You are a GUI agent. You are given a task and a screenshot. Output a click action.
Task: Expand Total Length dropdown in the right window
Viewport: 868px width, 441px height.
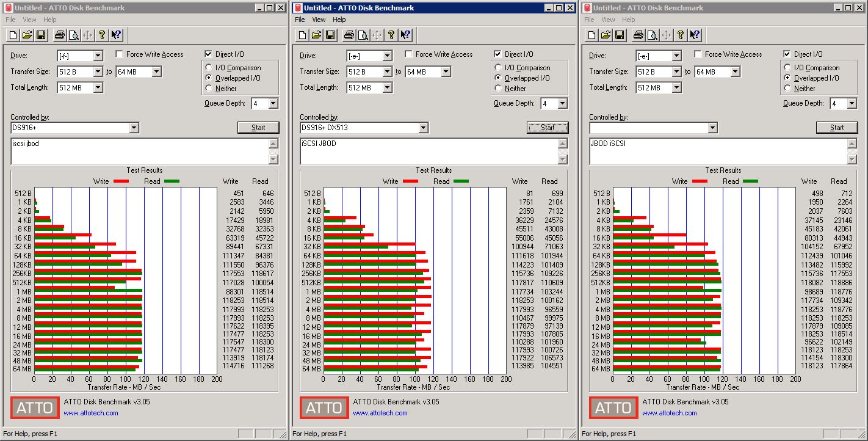coord(676,88)
